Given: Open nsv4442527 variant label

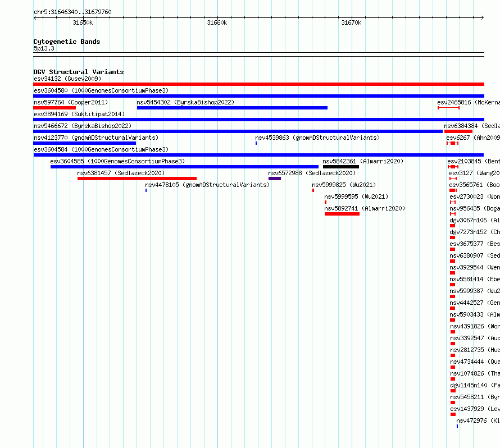Looking at the screenshot, I should [x=475, y=303].
